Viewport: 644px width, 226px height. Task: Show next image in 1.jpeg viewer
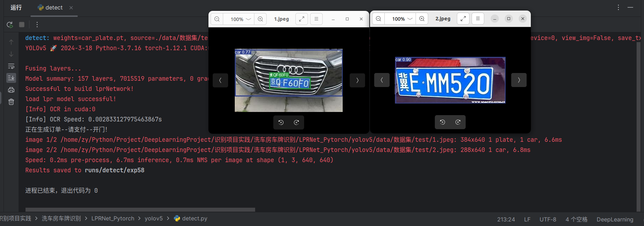point(357,80)
